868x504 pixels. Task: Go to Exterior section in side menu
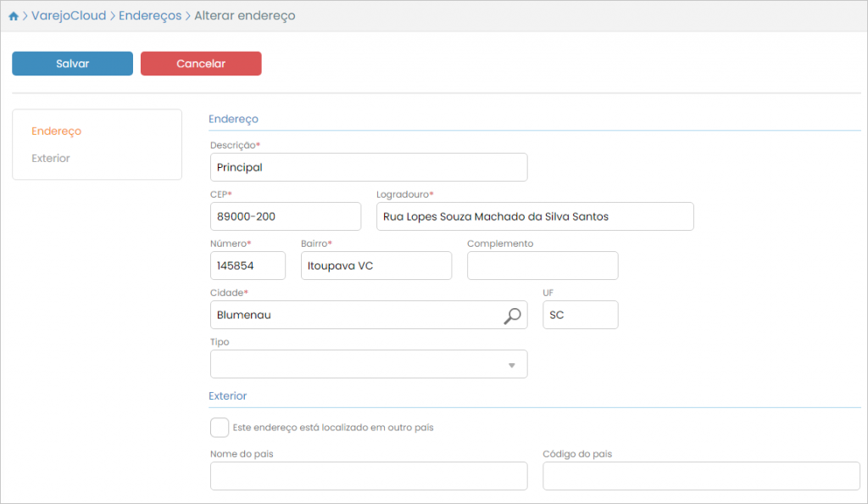click(x=51, y=159)
